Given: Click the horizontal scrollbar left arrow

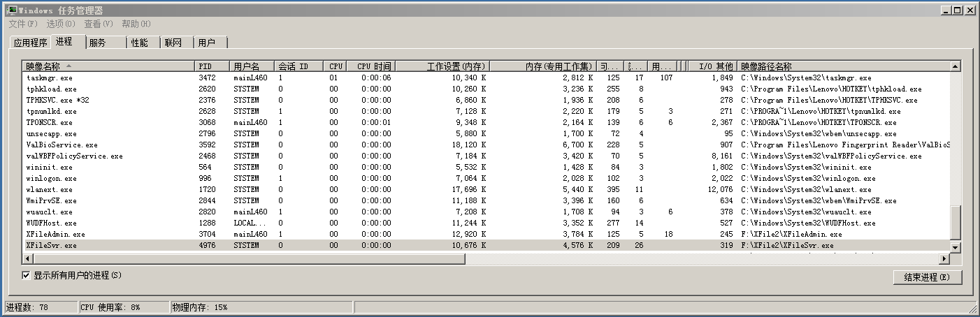Looking at the screenshot, I should [27, 259].
